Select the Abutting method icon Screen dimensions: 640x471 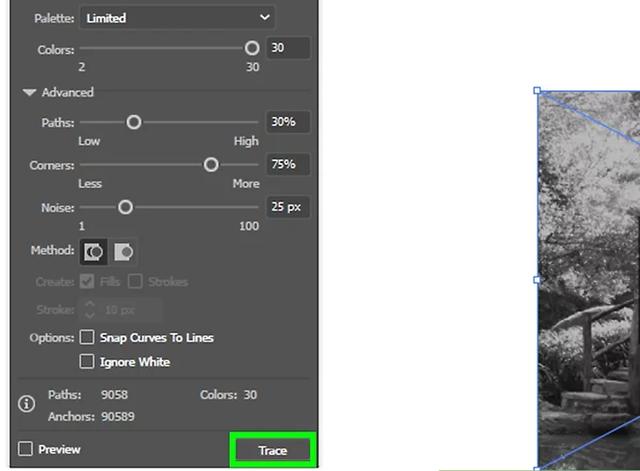(94, 251)
